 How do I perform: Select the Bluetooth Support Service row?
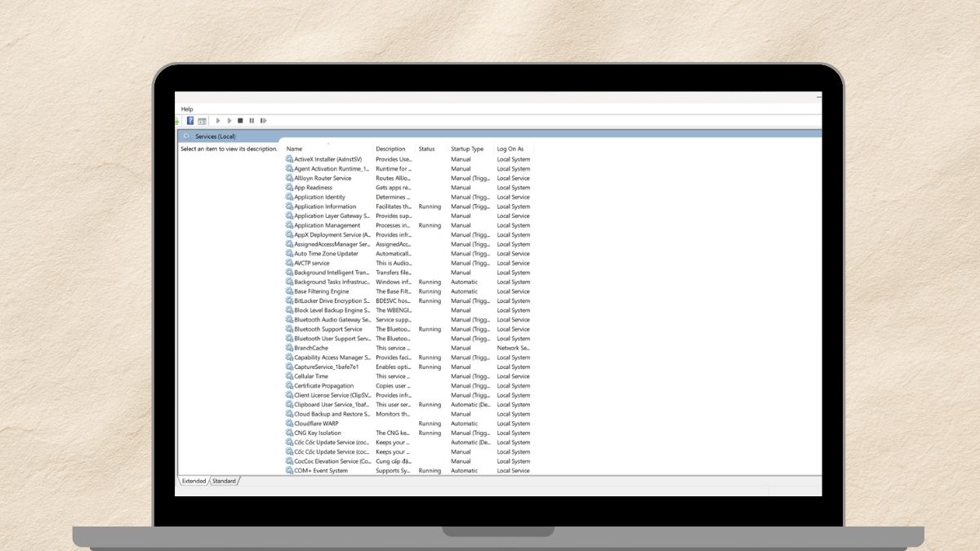click(x=328, y=329)
